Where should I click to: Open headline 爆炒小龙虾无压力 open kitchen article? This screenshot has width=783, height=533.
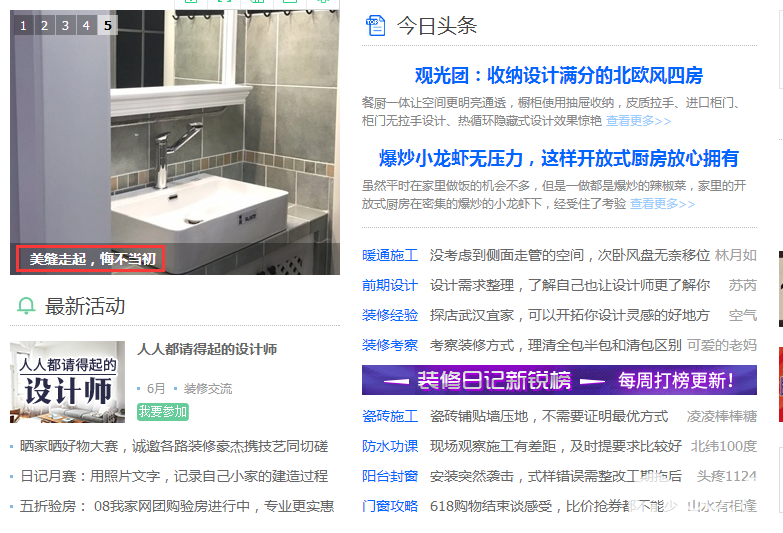coord(559,159)
